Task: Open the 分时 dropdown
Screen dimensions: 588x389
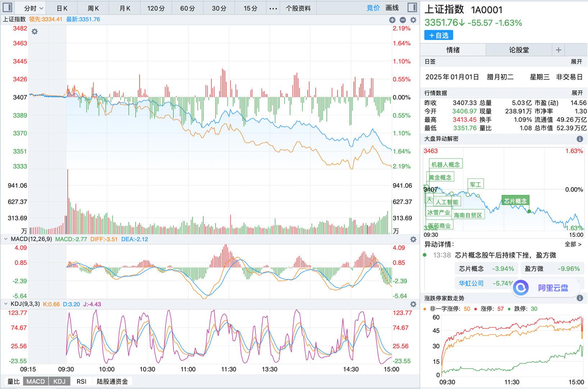Action: coord(33,8)
